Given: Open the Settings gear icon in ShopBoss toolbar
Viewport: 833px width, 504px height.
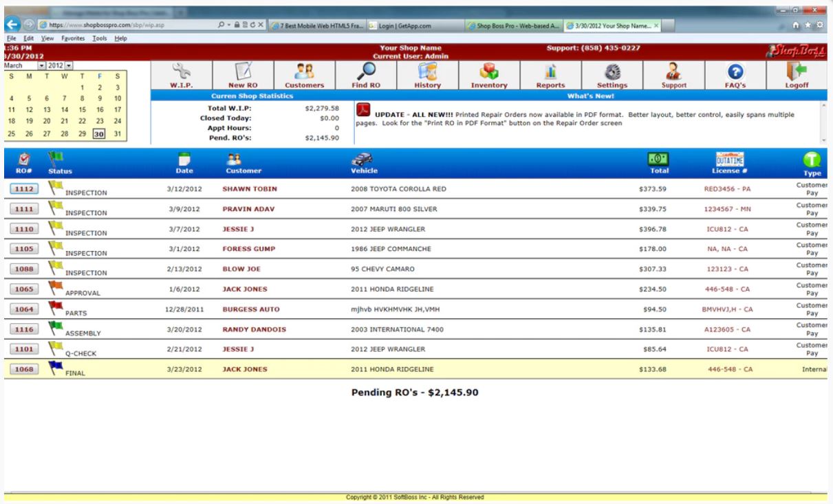Looking at the screenshot, I should point(612,72).
